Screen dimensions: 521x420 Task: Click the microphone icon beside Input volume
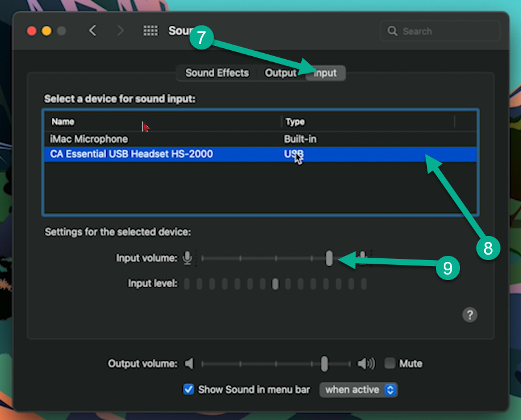[x=188, y=258]
